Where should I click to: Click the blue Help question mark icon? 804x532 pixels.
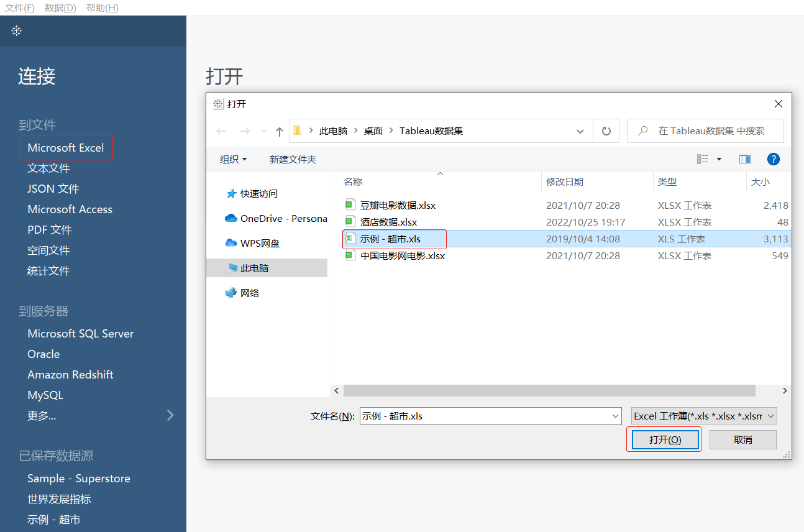(774, 159)
